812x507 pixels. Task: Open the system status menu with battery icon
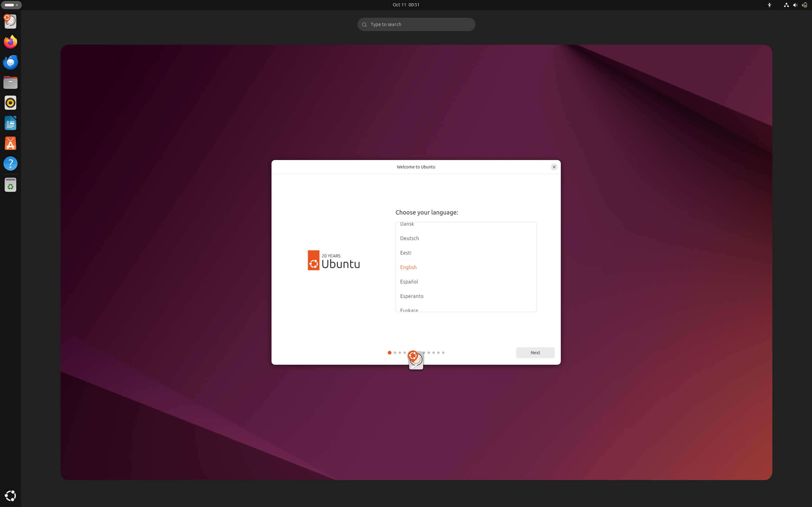coord(804,5)
